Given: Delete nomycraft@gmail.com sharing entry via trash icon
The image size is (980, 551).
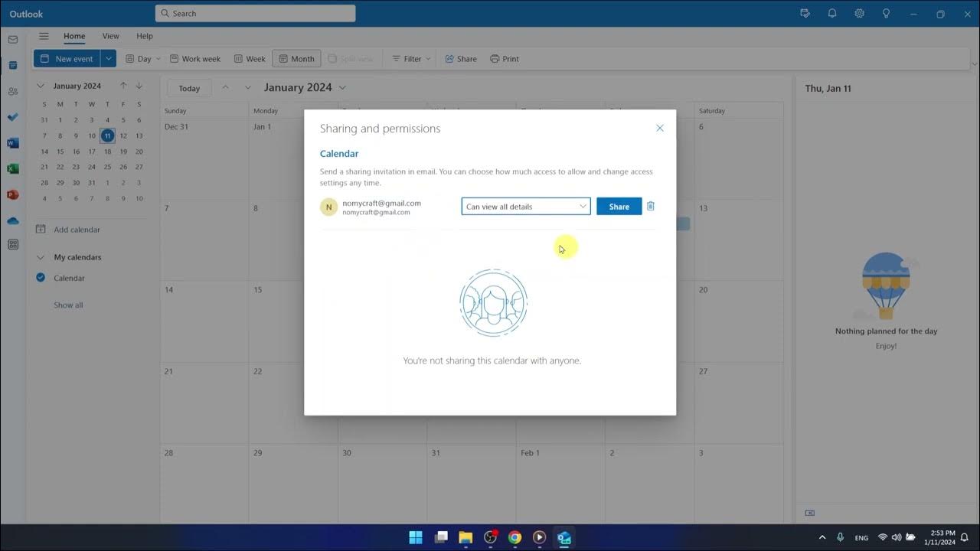Looking at the screenshot, I should 650,206.
